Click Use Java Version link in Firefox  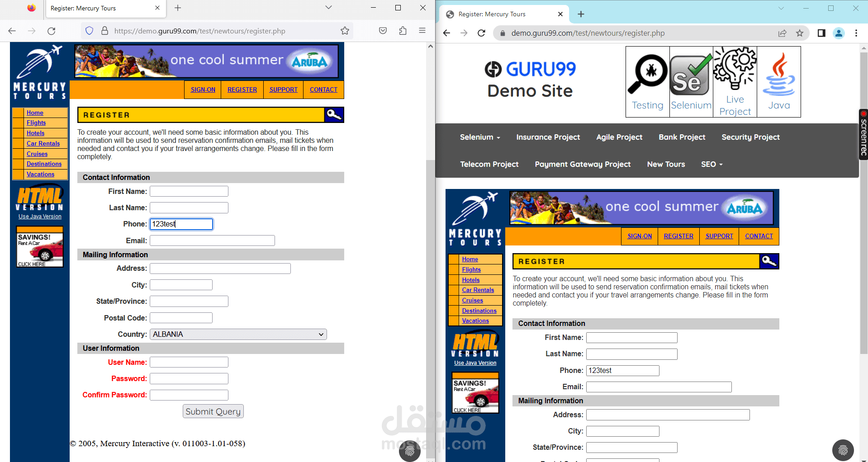coord(40,217)
